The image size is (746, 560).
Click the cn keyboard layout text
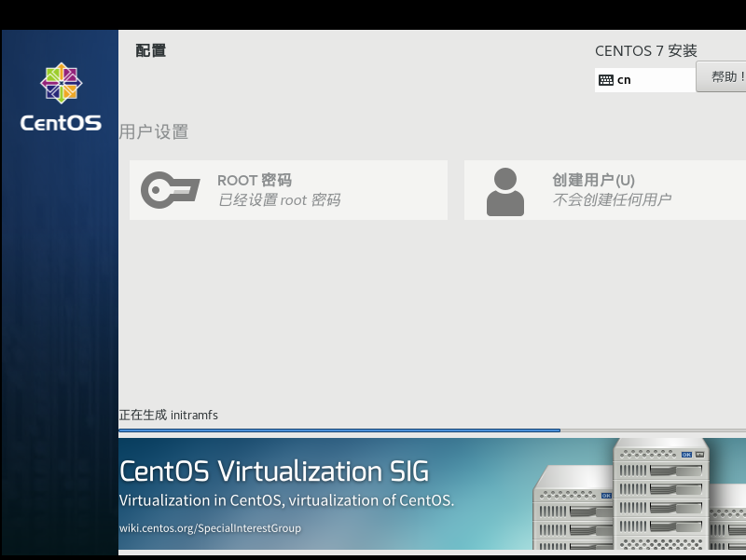(624, 80)
